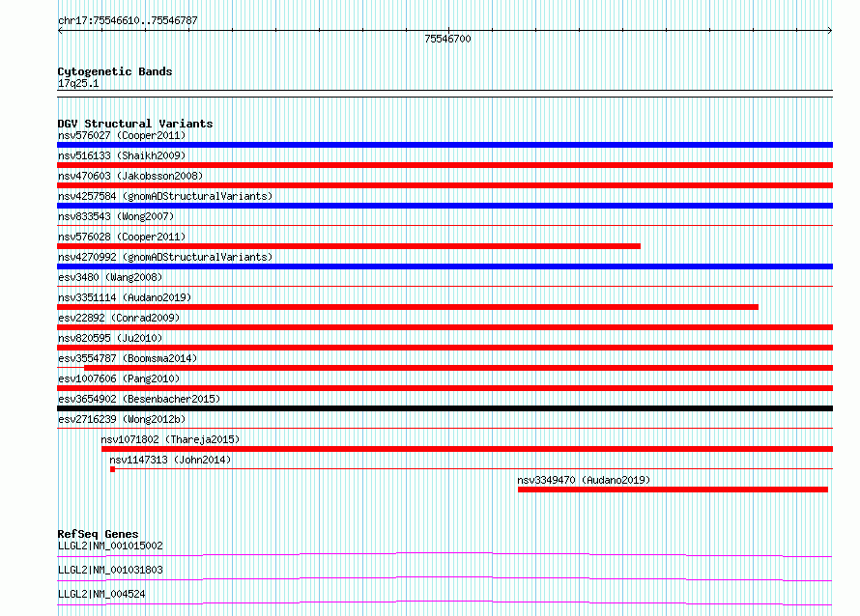Click the shortened red bar of nsv576028
This screenshot has height=616, width=860.
[x=349, y=246]
